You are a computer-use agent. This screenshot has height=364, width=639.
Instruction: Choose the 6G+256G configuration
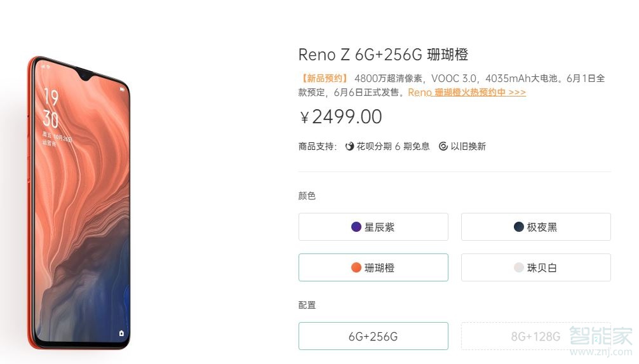[373, 336]
